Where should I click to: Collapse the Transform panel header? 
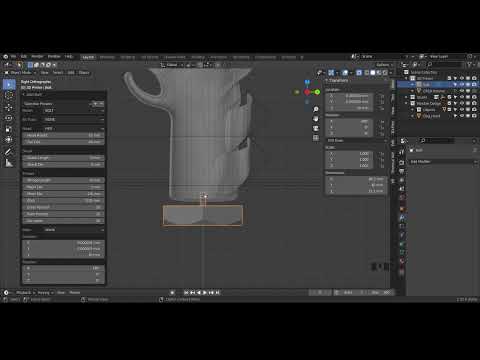[338, 81]
